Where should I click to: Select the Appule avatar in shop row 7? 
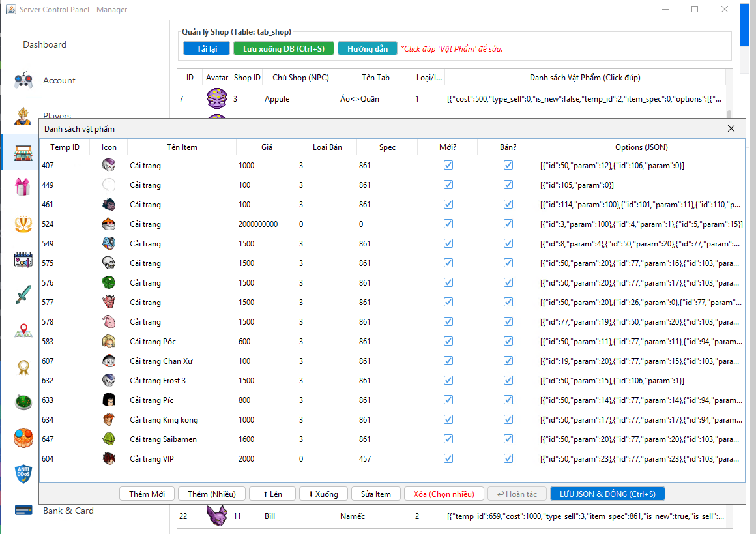pyautogui.click(x=216, y=98)
